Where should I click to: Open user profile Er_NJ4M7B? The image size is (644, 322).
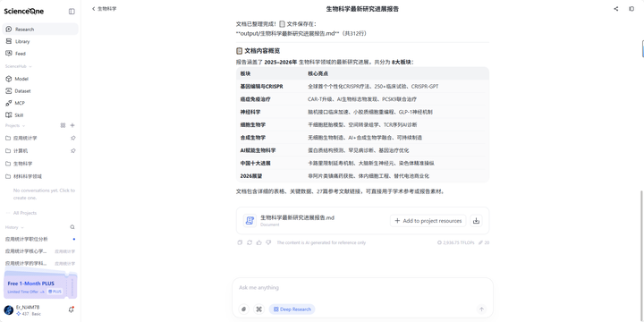[x=28, y=310]
